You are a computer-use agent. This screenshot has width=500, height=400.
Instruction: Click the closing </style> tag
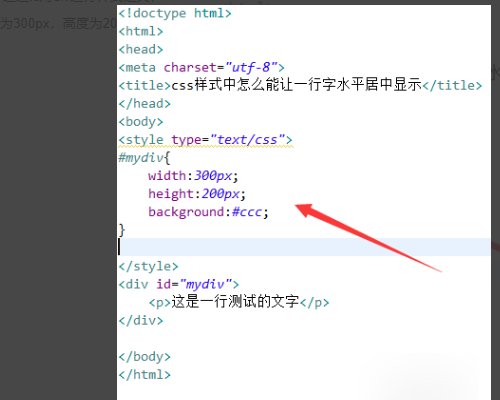148,266
